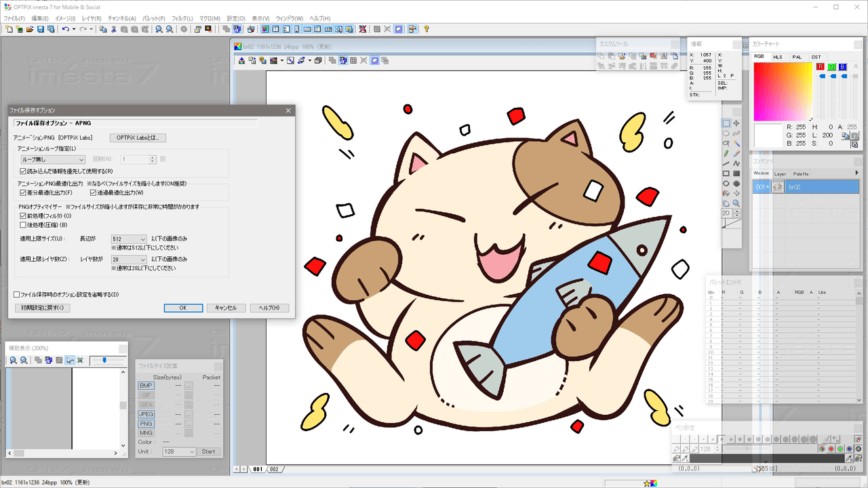Toggle 読み込んだ情報を優先して使用する checkbox
Image resolution: width=868 pixels, height=488 pixels.
23,171
